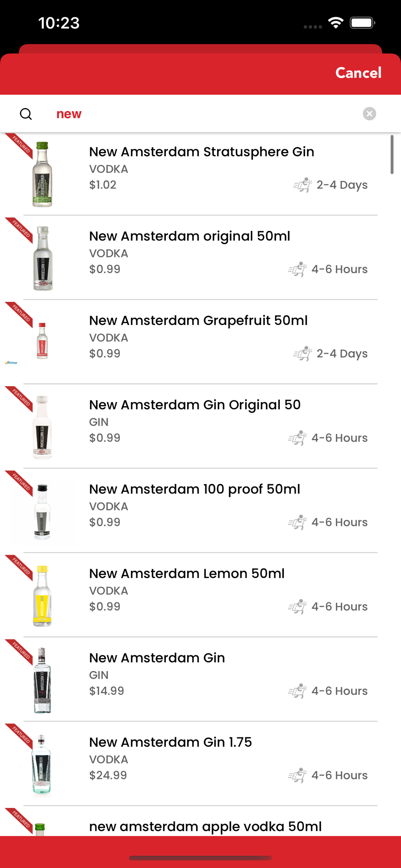The width and height of the screenshot is (401, 868).
Task: Tap delivery icon on Lemon 50ml row
Action: tap(297, 607)
